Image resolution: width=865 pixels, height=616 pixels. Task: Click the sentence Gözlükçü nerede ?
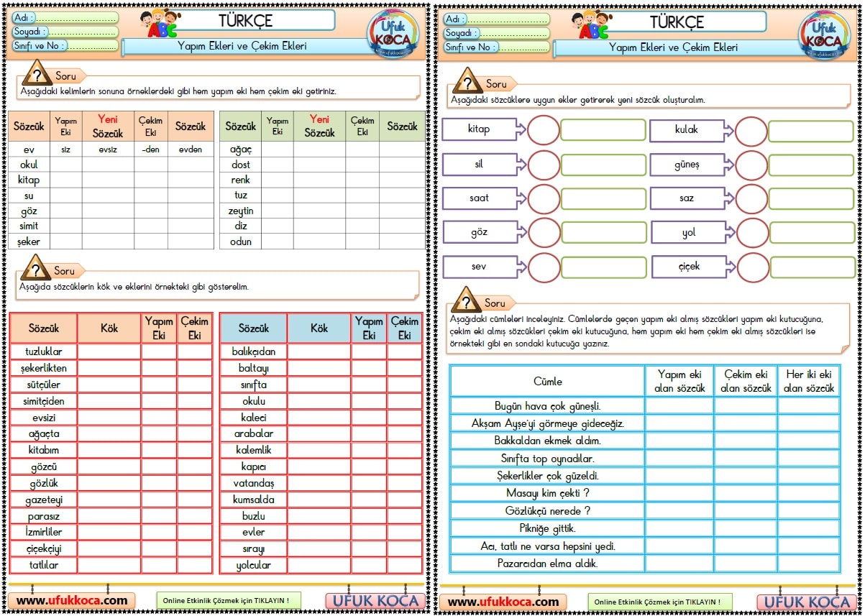click(x=548, y=510)
